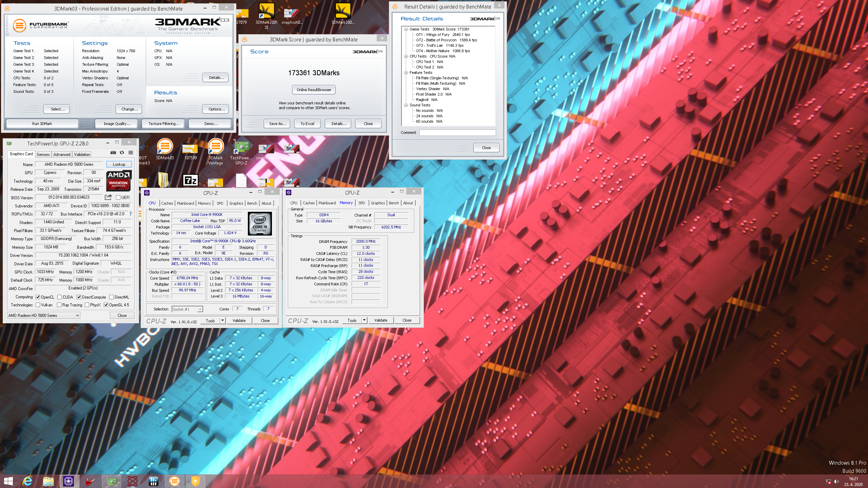Viewport: 868px width, 488px height.
Task: Open TechPowerUp GPU-Z desktop shortcut
Action: click(x=241, y=151)
